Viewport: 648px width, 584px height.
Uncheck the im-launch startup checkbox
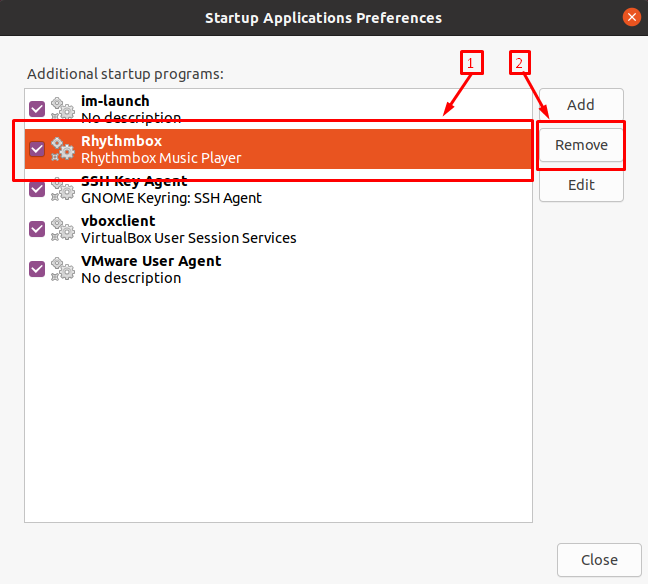pos(37,109)
